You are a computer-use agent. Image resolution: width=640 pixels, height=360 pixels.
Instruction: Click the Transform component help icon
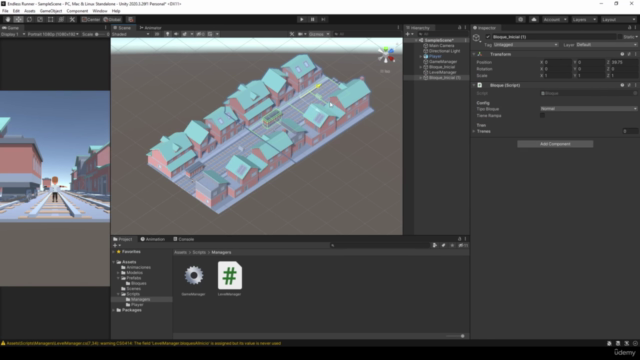pos(622,54)
